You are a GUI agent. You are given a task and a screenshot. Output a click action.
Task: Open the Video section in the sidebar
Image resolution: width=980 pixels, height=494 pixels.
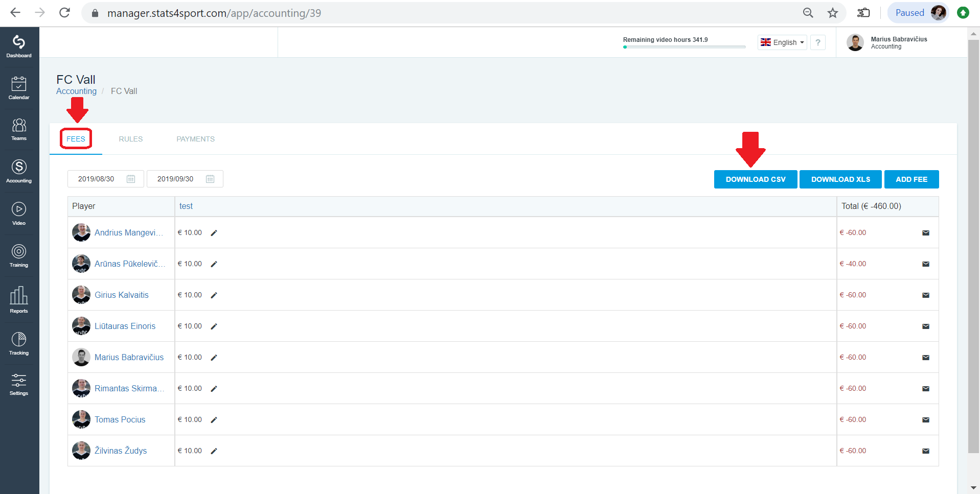click(x=19, y=214)
